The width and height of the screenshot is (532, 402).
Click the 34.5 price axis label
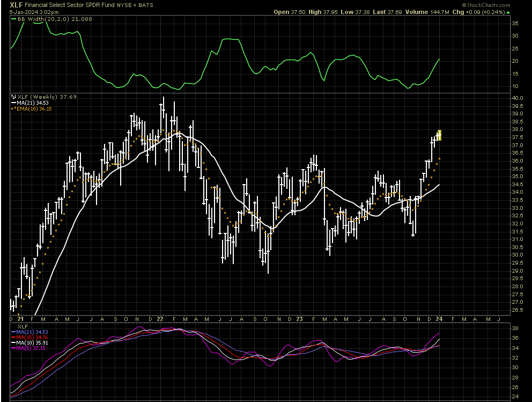[x=517, y=185]
